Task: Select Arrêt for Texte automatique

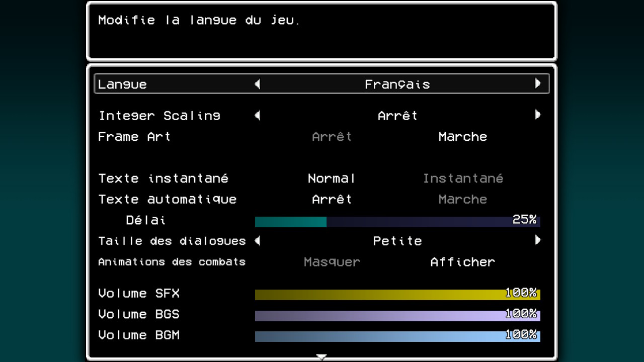Action: (332, 200)
